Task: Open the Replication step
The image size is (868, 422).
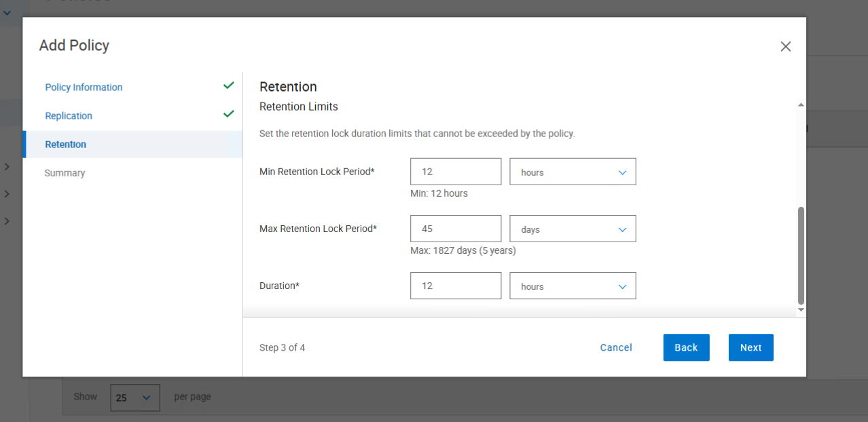Action: coord(69,116)
